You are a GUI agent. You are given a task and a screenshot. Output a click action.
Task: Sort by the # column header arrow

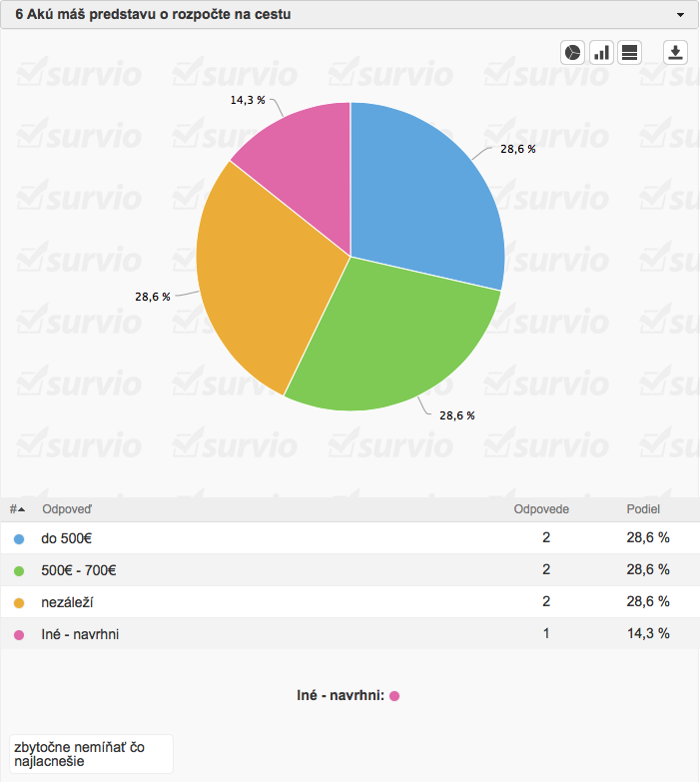17,509
